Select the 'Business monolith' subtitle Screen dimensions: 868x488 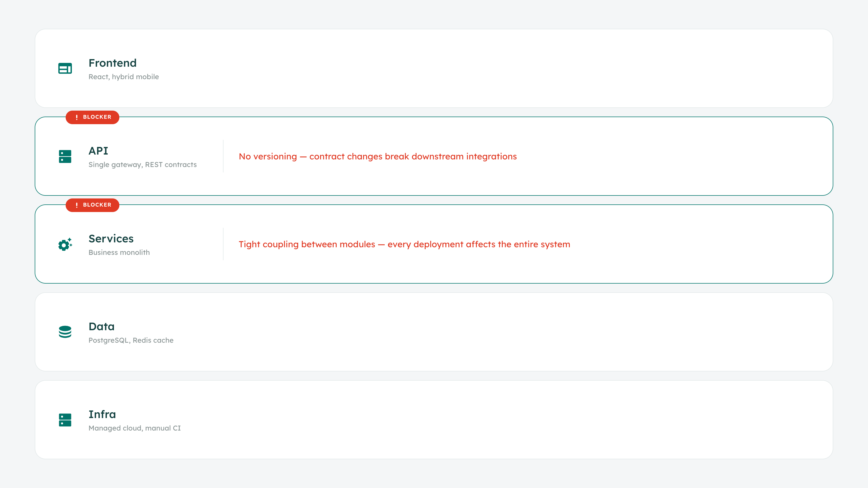pyautogui.click(x=119, y=253)
